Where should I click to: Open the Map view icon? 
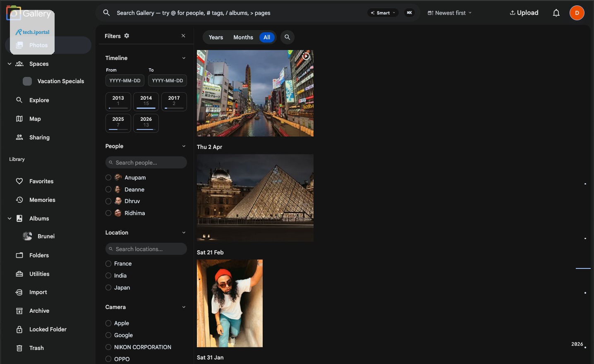click(x=19, y=119)
